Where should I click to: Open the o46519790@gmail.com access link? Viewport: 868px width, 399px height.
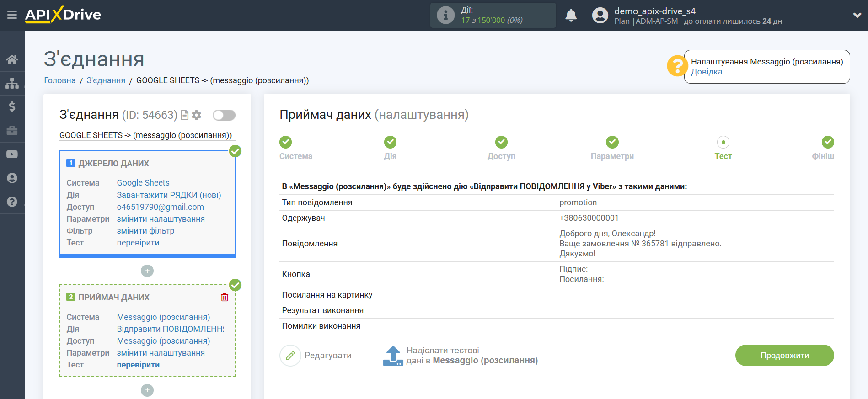(x=161, y=207)
